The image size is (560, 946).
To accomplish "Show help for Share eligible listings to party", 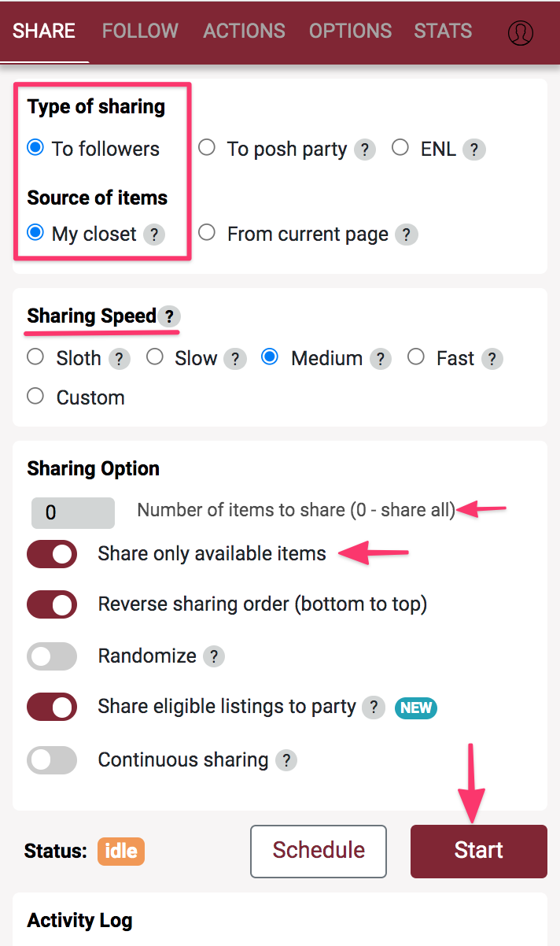I will coord(374,708).
